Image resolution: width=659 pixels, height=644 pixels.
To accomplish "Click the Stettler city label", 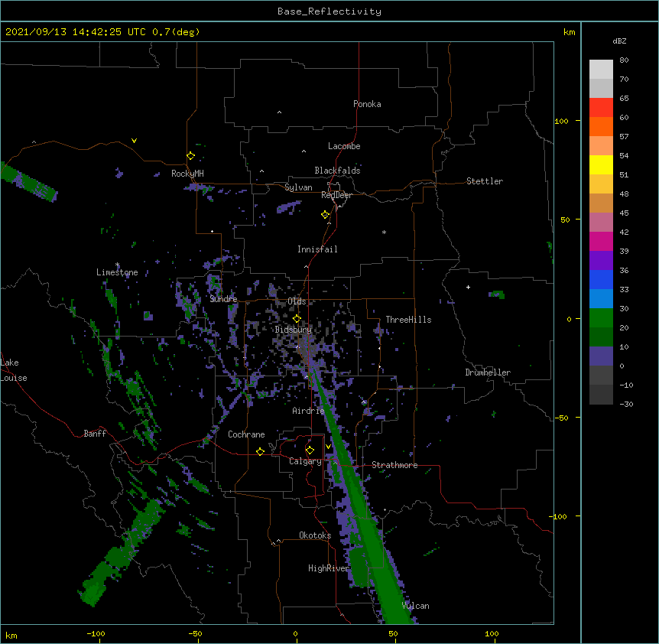I will point(485,181).
